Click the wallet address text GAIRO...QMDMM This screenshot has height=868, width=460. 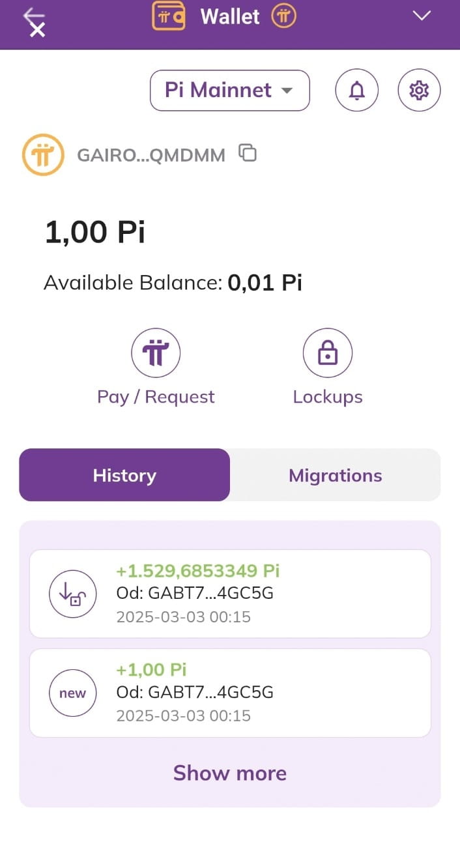(151, 155)
